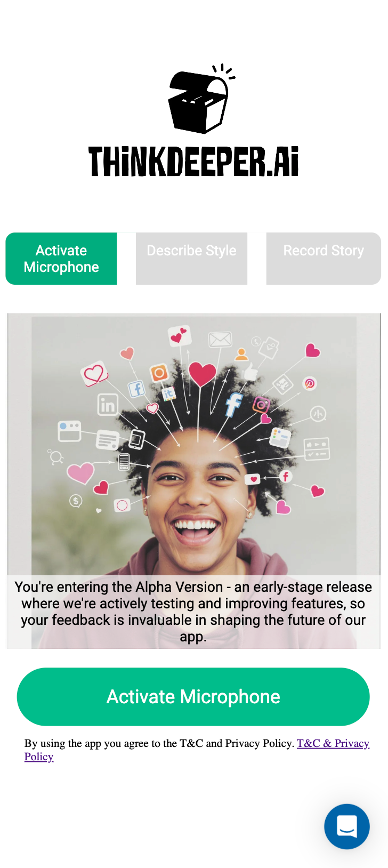Switch to the Describe Style tab
The height and width of the screenshot is (868, 388).
[x=191, y=259]
